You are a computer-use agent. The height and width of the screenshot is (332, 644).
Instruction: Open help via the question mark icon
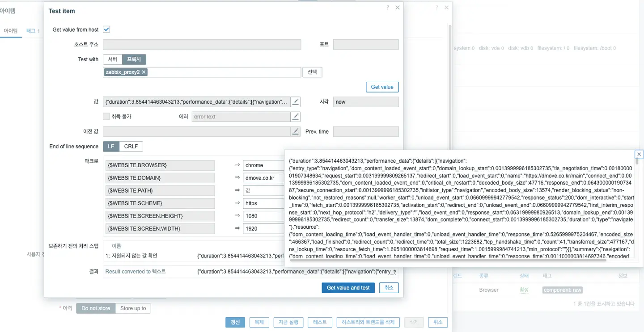(386, 7)
